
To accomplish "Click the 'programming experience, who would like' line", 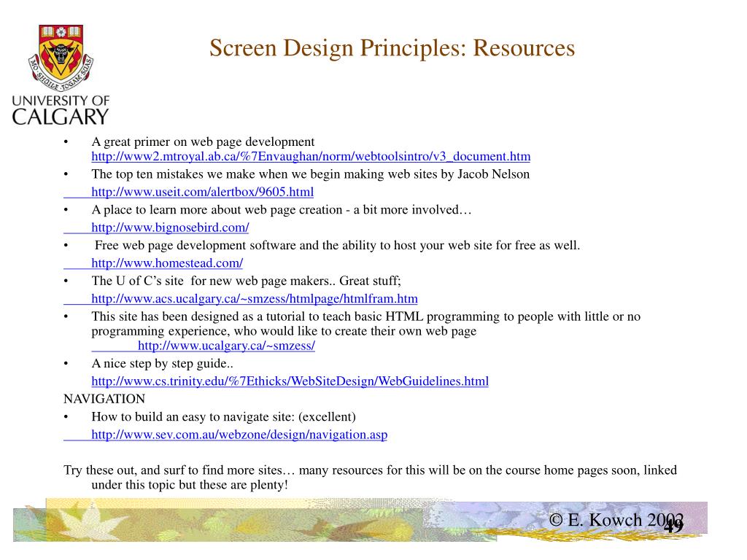I will tap(284, 331).
